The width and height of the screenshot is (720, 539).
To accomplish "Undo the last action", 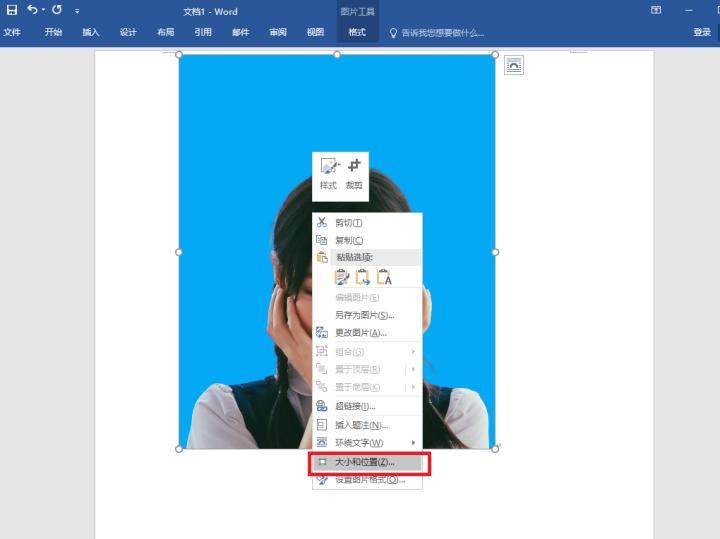I will pos(32,10).
